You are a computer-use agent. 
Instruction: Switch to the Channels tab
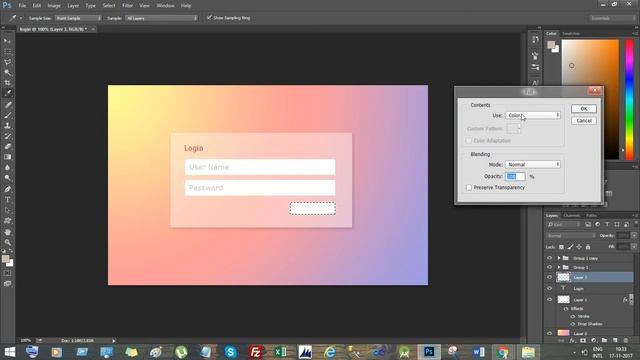point(571,216)
